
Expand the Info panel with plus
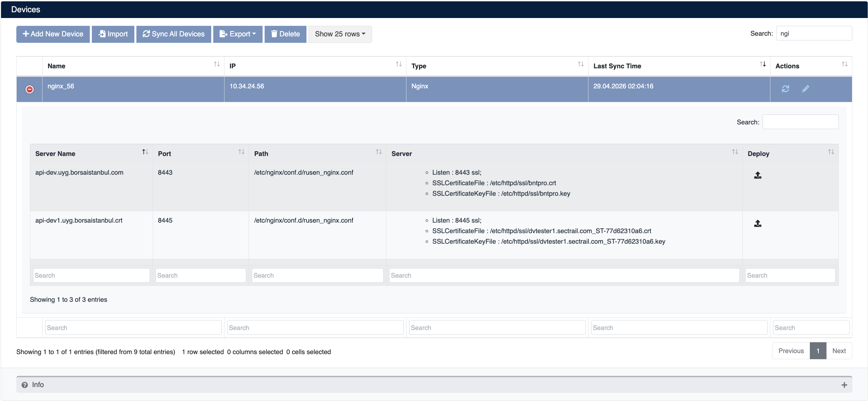tap(844, 385)
